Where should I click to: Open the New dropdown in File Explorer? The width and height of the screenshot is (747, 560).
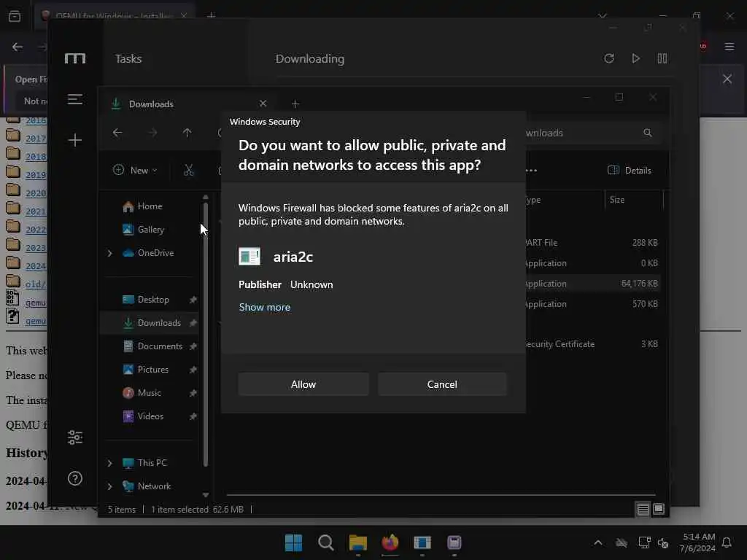coord(135,170)
